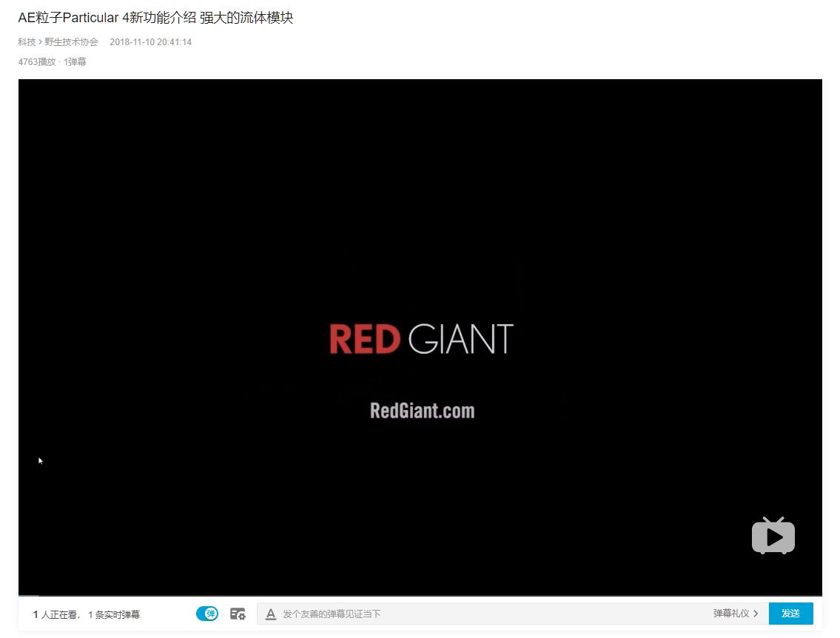Click the RedGiant.com text in video
Viewport: 840px width, 638px height.
(422, 411)
